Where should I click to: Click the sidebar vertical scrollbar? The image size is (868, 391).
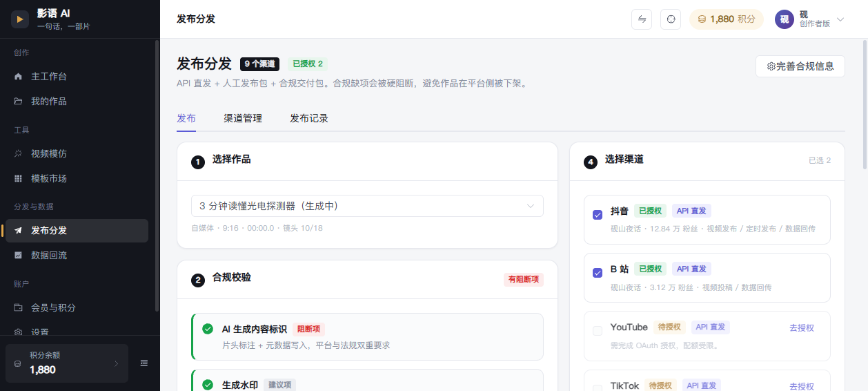pyautogui.click(x=157, y=176)
